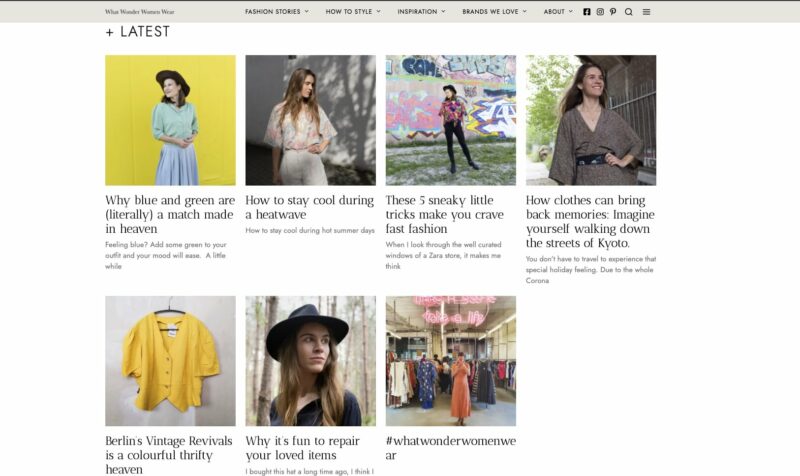Viewport: 800px width, 476px height.
Task: Click the neon sign vintage shop thumbnail
Action: pyautogui.click(x=451, y=361)
